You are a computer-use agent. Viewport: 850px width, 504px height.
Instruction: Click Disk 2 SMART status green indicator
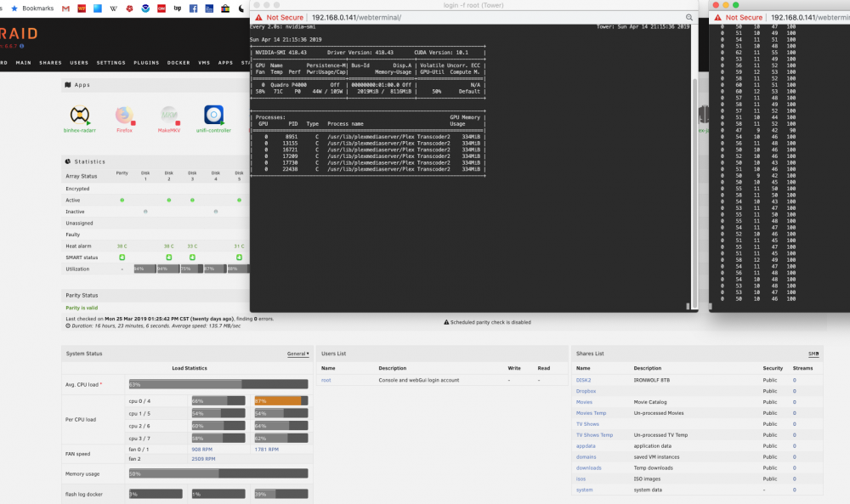pos(169,258)
